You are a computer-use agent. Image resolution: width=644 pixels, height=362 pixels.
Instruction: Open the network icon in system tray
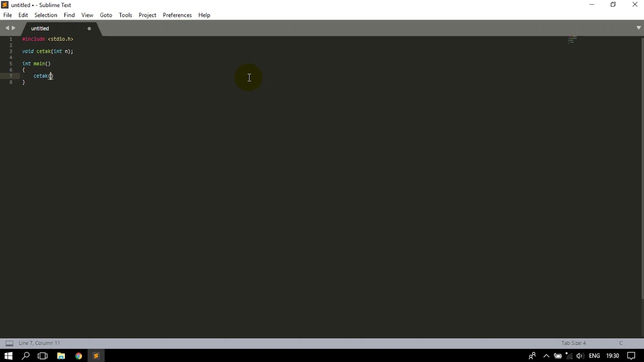click(x=569, y=356)
